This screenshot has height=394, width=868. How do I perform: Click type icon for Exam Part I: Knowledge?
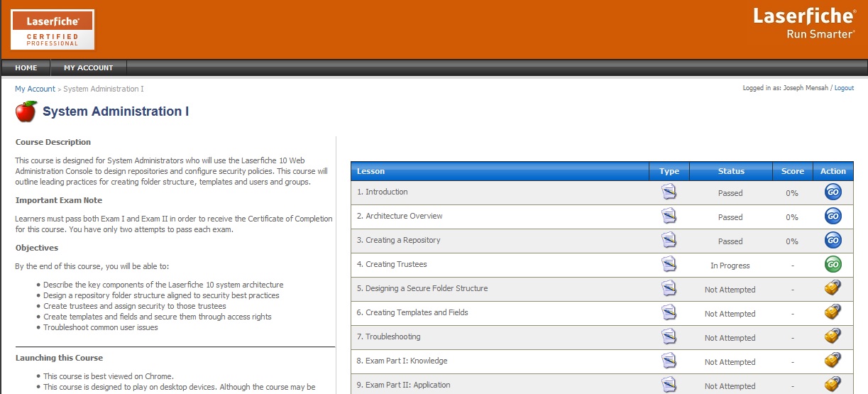[x=669, y=361]
